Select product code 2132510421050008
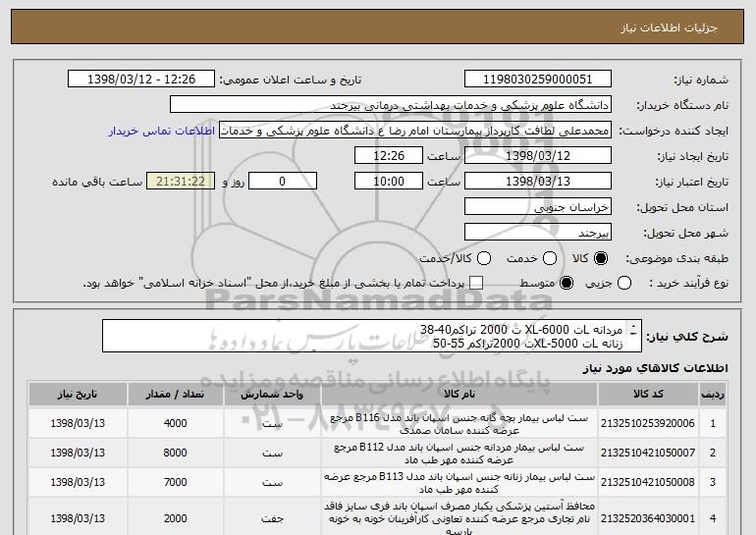Screen dimensions: 756x535 click(648, 482)
